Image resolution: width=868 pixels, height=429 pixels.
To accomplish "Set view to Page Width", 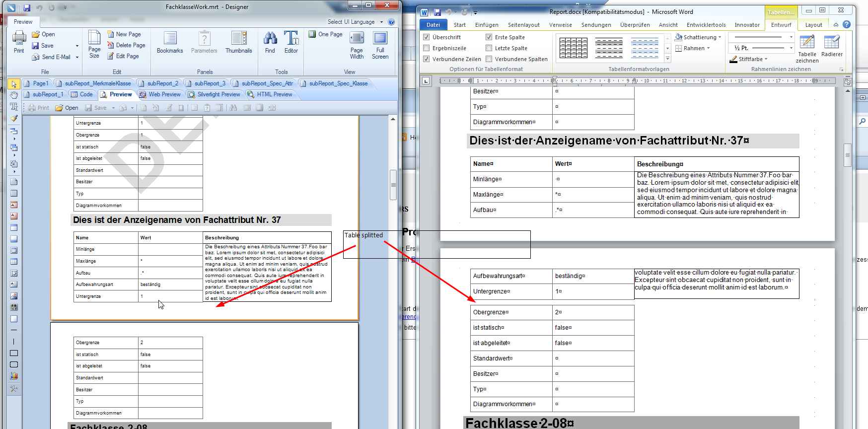I will (357, 45).
